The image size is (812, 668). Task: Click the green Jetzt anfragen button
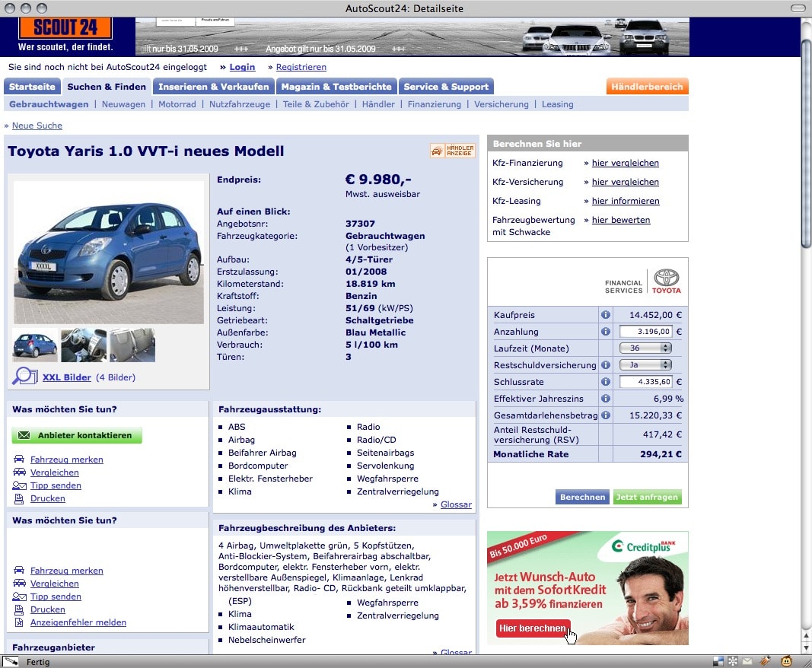(647, 497)
